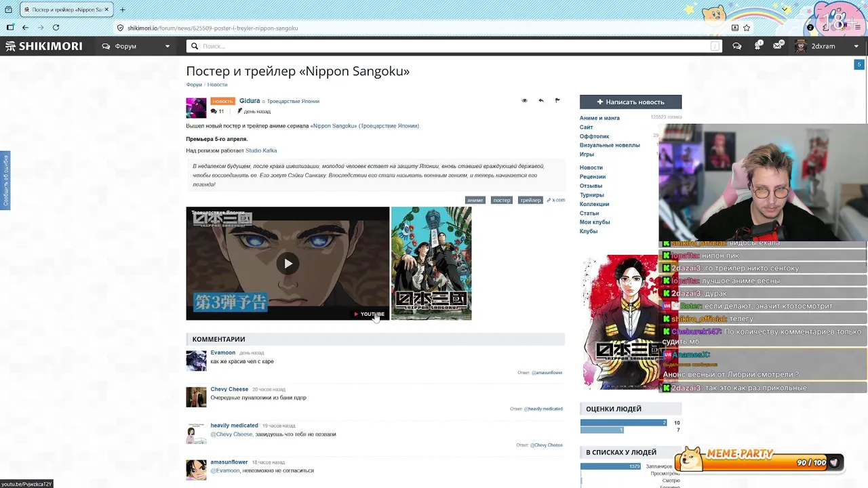Reload the page using the refresh icon
Image resolution: width=868 pixels, height=488 pixels.
click(x=56, y=28)
